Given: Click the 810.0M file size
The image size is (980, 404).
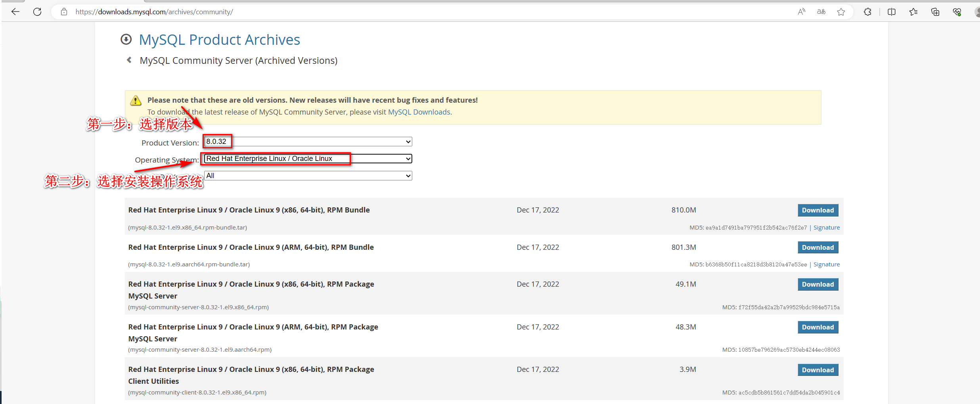Looking at the screenshot, I should point(684,210).
